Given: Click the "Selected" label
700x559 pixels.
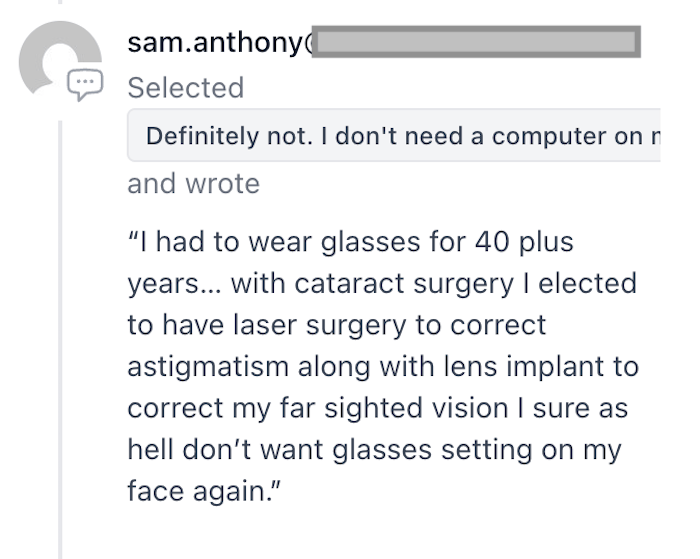Looking at the screenshot, I should [186, 88].
